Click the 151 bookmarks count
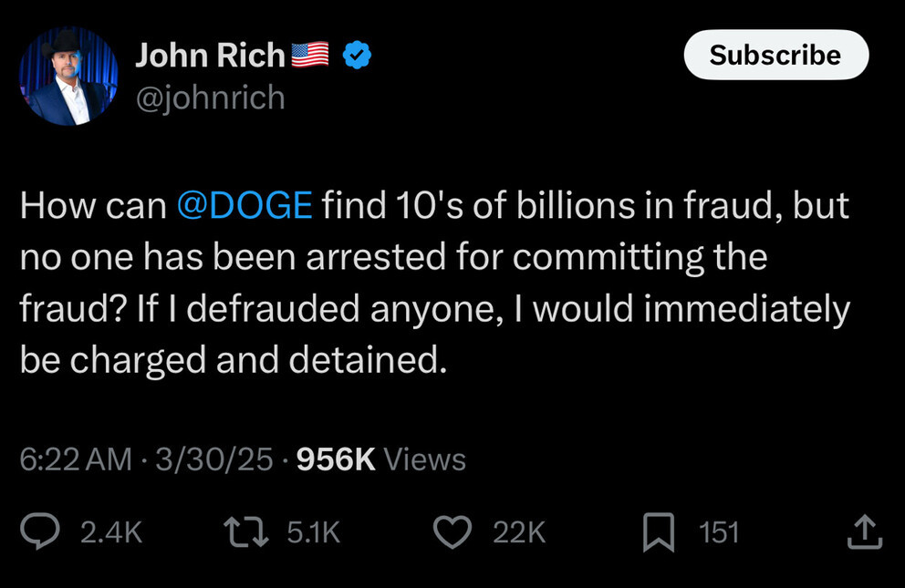Screen dimensions: 905x588 [718, 532]
